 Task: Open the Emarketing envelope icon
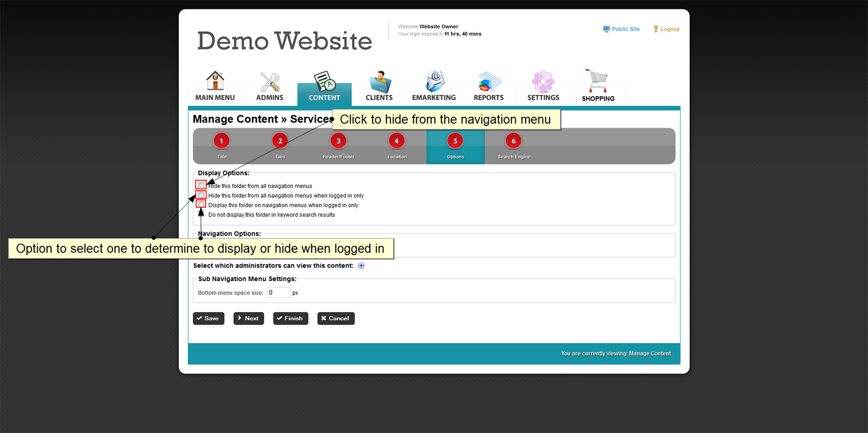coord(434,82)
